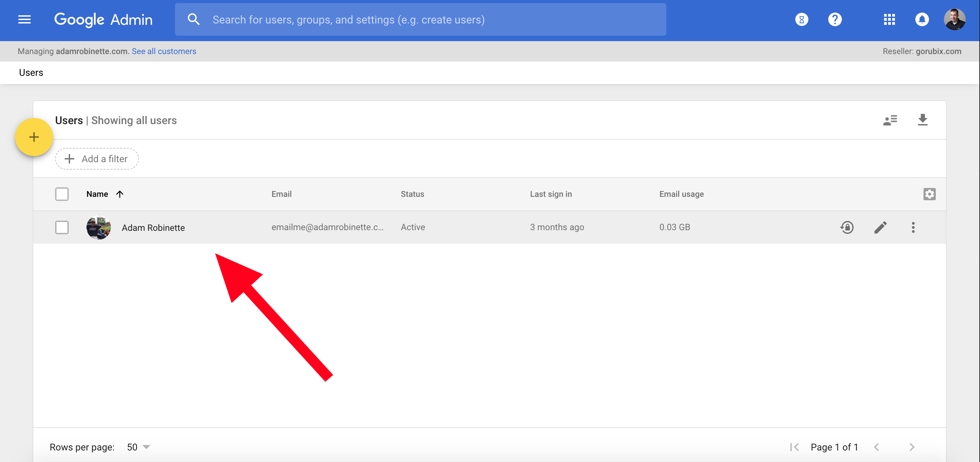Click the Google Admin logo

(103, 19)
